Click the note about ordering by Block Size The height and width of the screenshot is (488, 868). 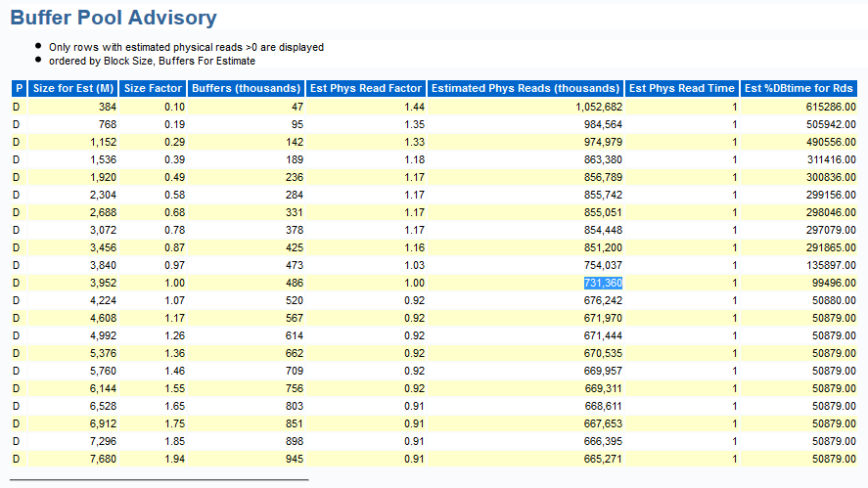(144, 60)
